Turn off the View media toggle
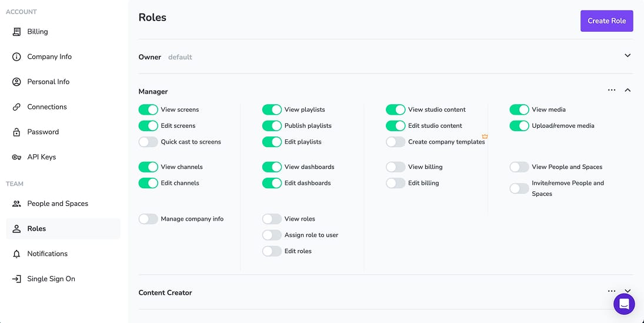The width and height of the screenshot is (644, 323). point(519,109)
